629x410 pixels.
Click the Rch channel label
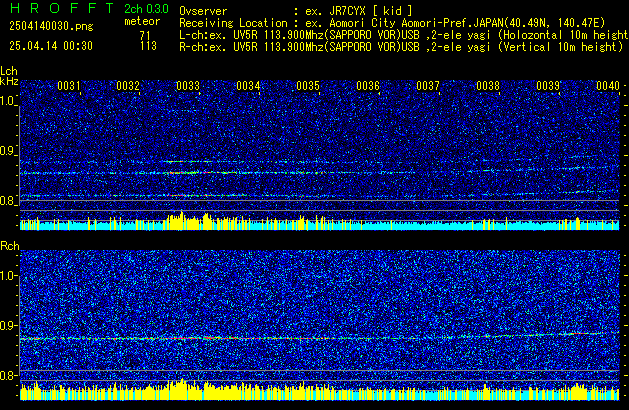click(10, 246)
